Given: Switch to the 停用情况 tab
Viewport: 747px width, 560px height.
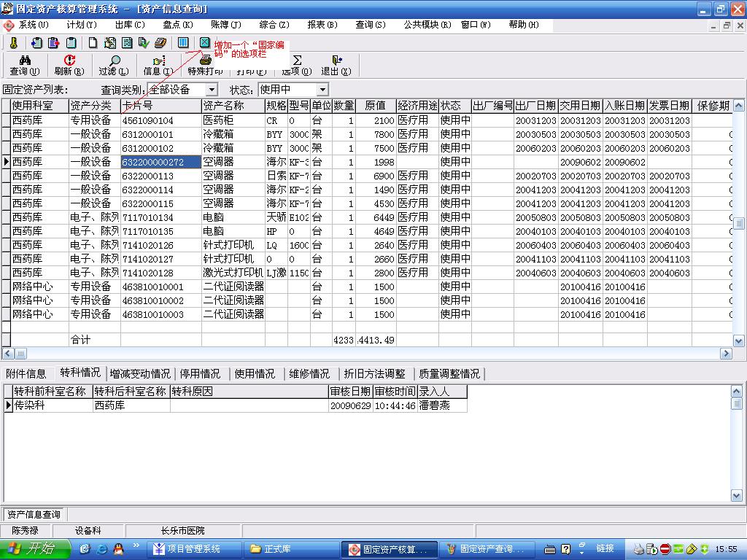Looking at the screenshot, I should (200, 374).
